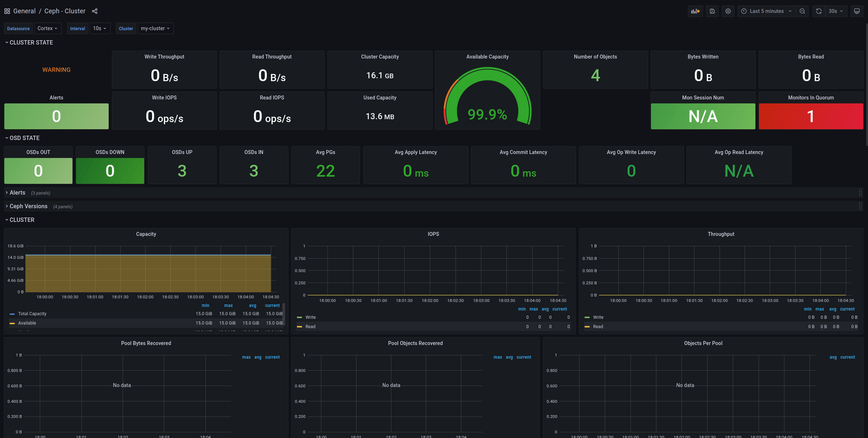Enable cycle view mode with the monitor icon
Screen dimensions: 868x438
pos(857,11)
